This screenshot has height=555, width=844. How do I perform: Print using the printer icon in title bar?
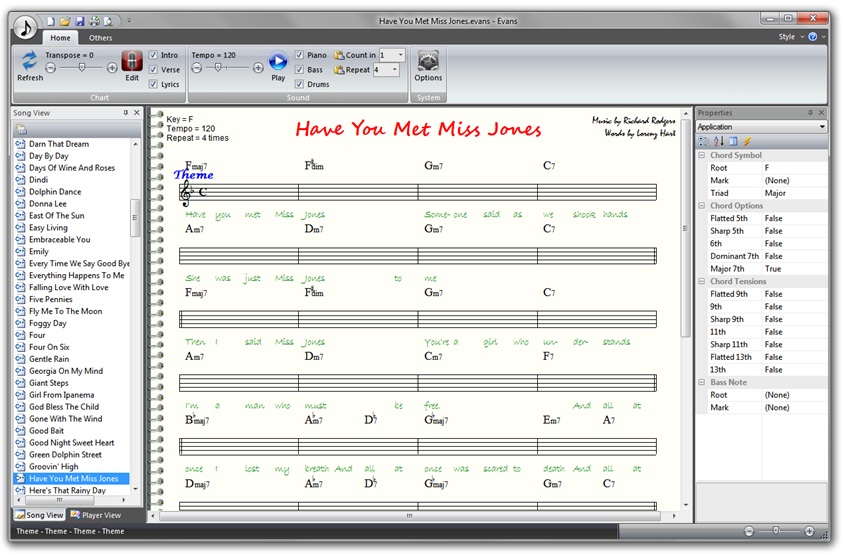point(94,22)
